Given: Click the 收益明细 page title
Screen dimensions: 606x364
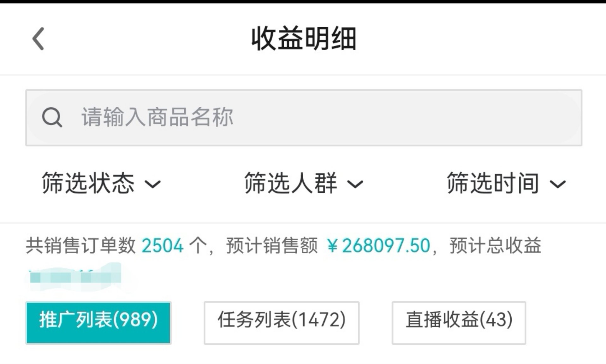Looking at the screenshot, I should click(x=304, y=39).
